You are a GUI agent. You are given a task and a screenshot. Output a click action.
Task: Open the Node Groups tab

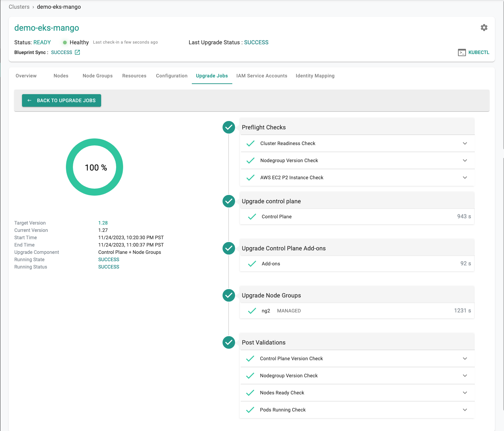point(98,76)
